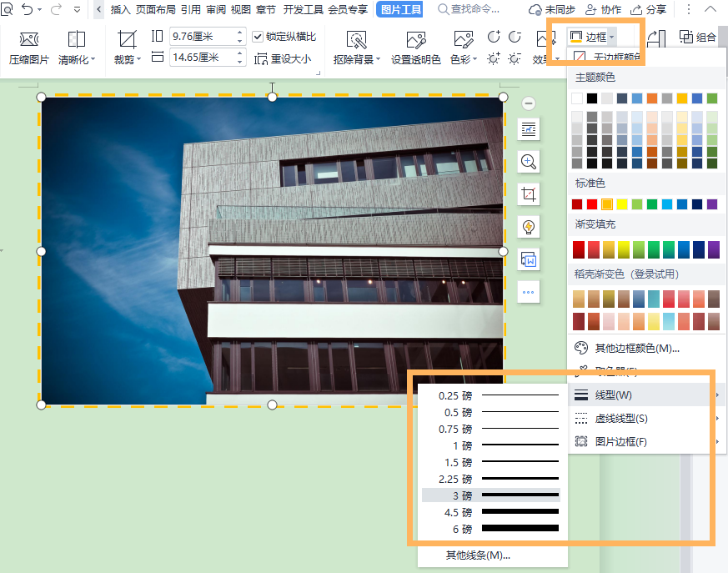Increase height with the stepper up arrow
Viewport: 728px width, 573px height.
point(239,32)
